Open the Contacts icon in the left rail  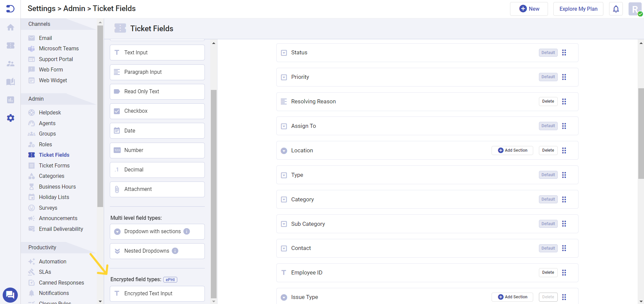click(10, 64)
